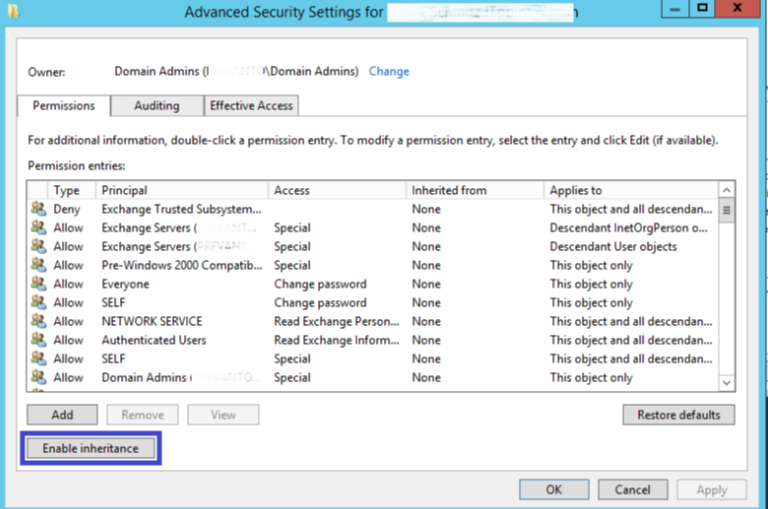Click Read Exchange Inform... access cell

(x=336, y=340)
